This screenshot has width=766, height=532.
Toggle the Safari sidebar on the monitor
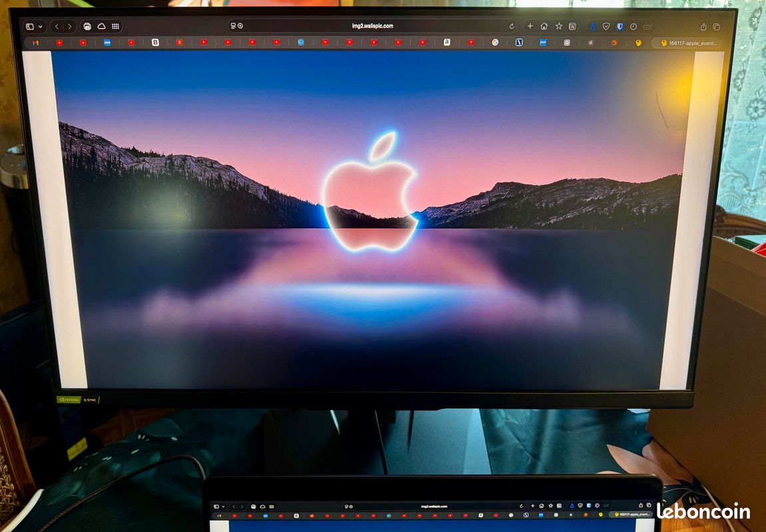30,27
